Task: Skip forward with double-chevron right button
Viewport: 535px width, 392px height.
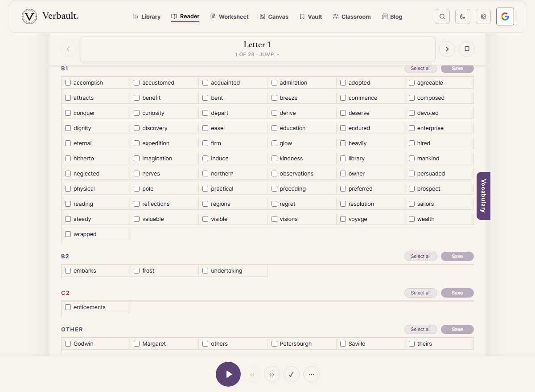Action: point(272,375)
